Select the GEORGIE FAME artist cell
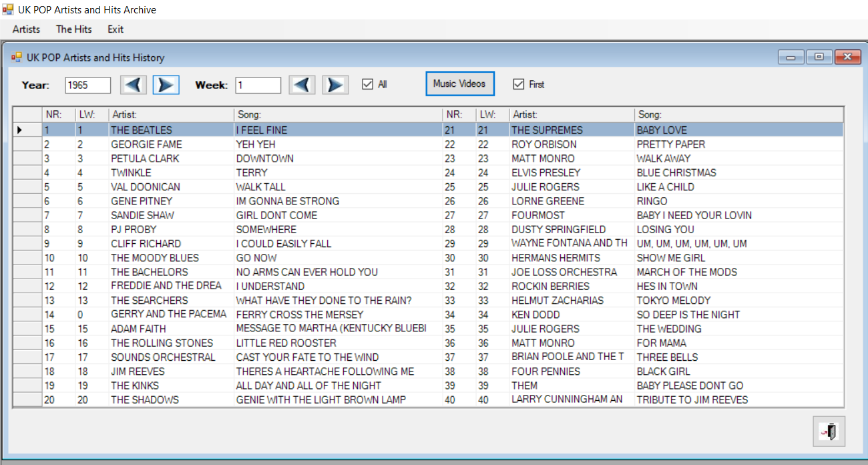 click(172, 144)
